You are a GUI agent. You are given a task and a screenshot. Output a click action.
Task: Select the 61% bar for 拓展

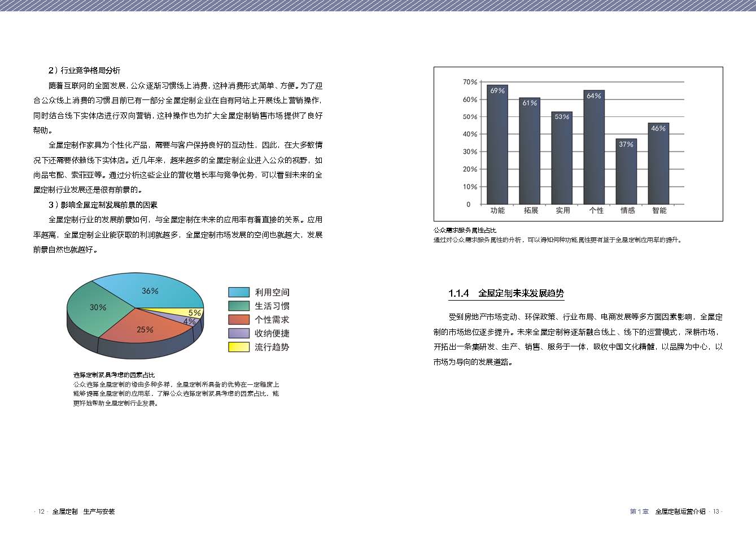pos(529,151)
